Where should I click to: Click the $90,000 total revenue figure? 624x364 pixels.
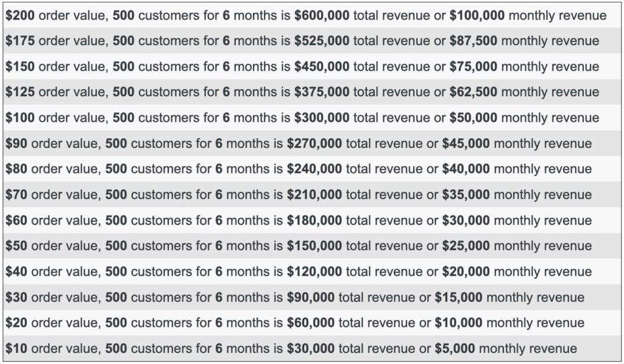point(311,298)
